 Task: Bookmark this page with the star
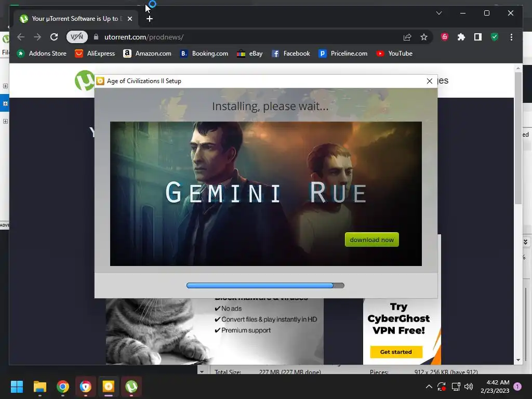pyautogui.click(x=424, y=37)
